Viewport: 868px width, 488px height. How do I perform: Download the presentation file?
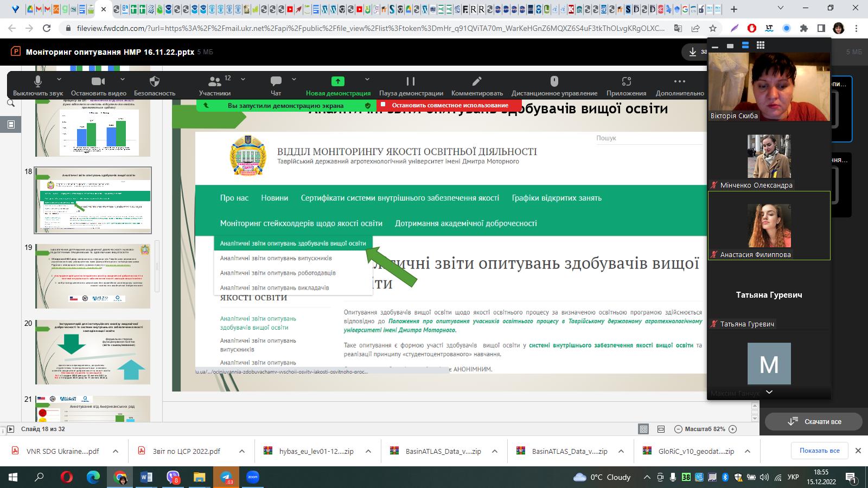pos(694,52)
